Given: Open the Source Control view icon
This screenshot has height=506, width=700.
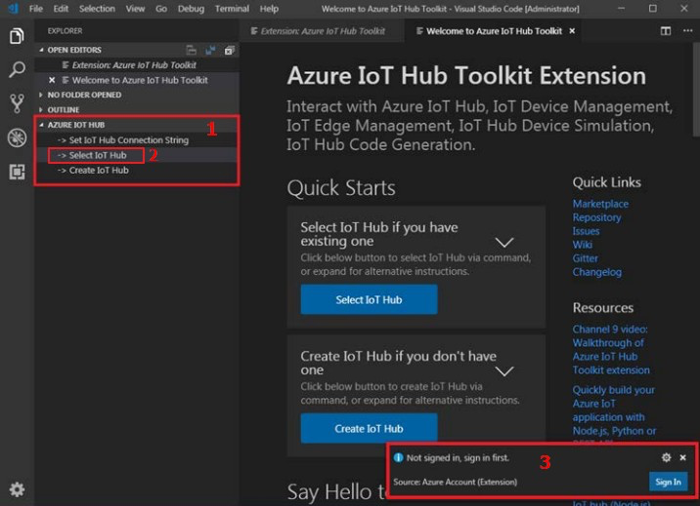Looking at the screenshot, I should click(16, 103).
